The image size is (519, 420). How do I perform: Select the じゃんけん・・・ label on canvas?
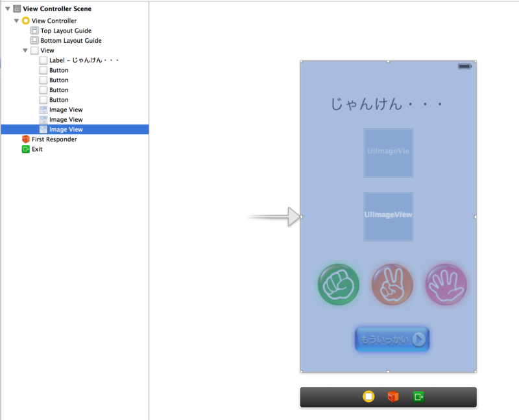coord(387,104)
